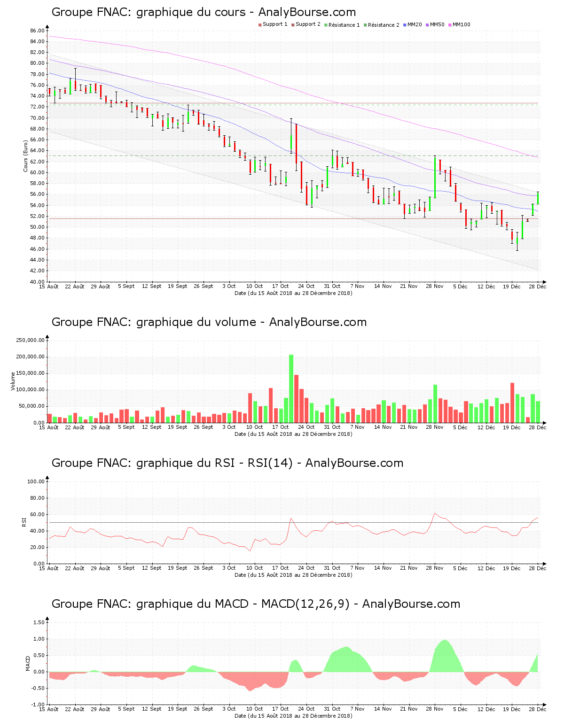Click the 1.50 value on MACD axis

39,622
